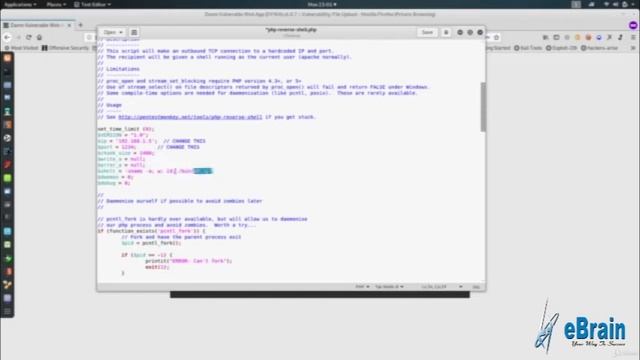Click the gedit vertical scrollbar
The image size is (640, 360).
coord(483,107)
